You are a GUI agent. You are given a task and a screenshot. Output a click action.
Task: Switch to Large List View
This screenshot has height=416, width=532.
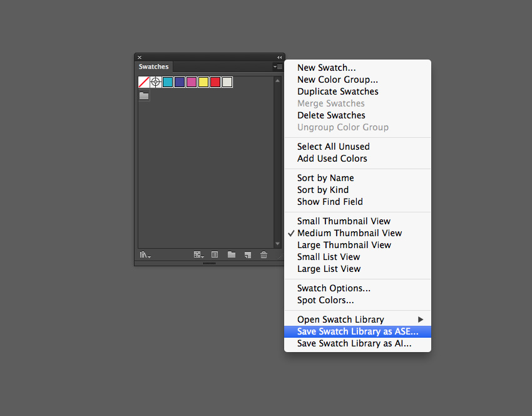pyautogui.click(x=357, y=269)
